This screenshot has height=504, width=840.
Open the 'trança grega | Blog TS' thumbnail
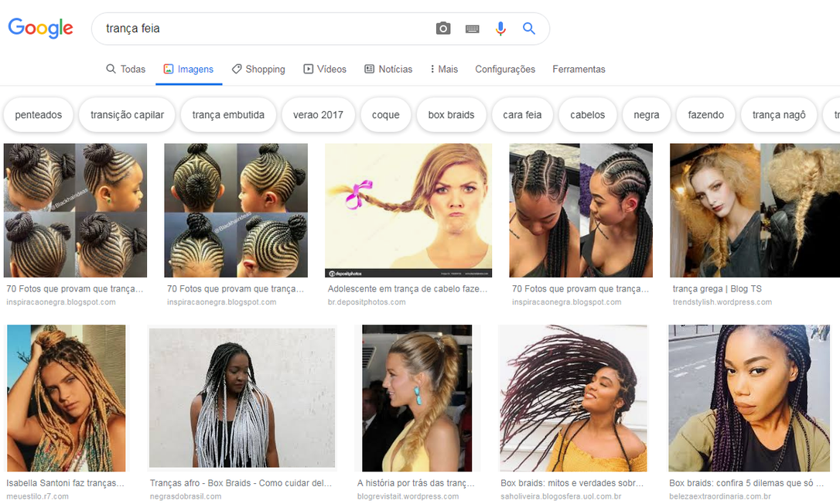[754, 210]
